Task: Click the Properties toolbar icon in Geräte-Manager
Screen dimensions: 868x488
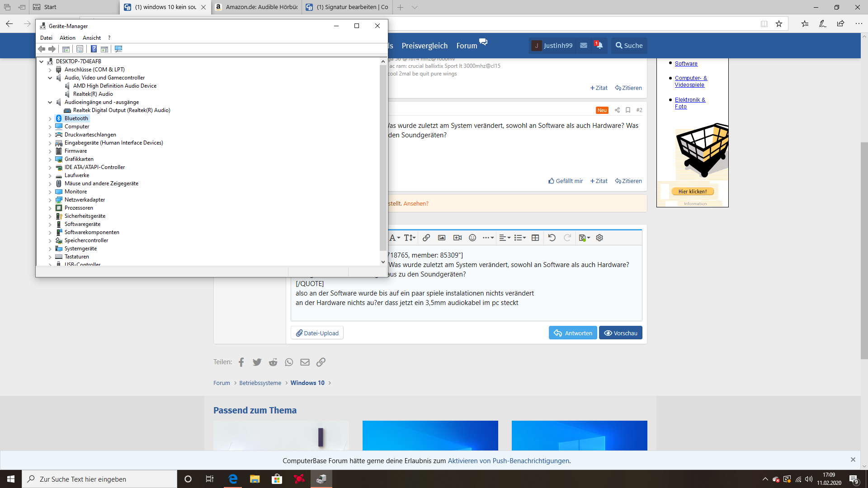Action: click(x=80, y=49)
